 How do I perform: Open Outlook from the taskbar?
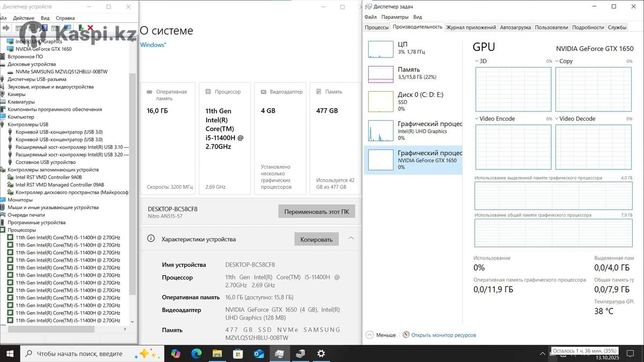(259, 353)
